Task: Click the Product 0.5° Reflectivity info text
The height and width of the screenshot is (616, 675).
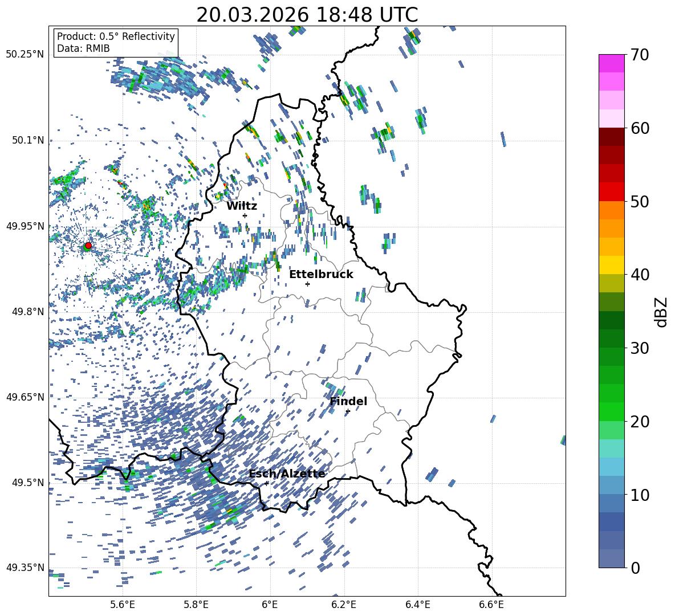Action: (x=116, y=36)
